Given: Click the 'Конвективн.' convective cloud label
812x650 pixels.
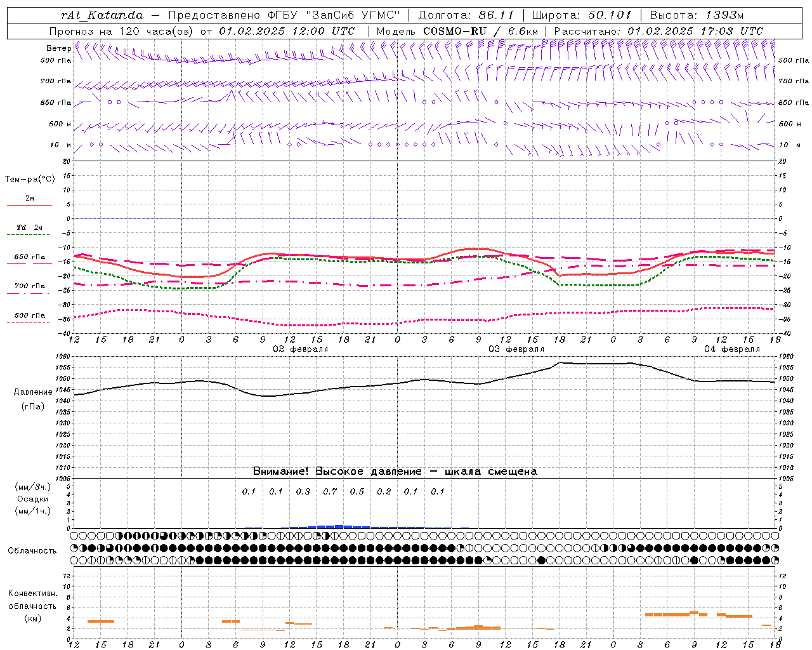Looking at the screenshot, I should [x=33, y=594].
